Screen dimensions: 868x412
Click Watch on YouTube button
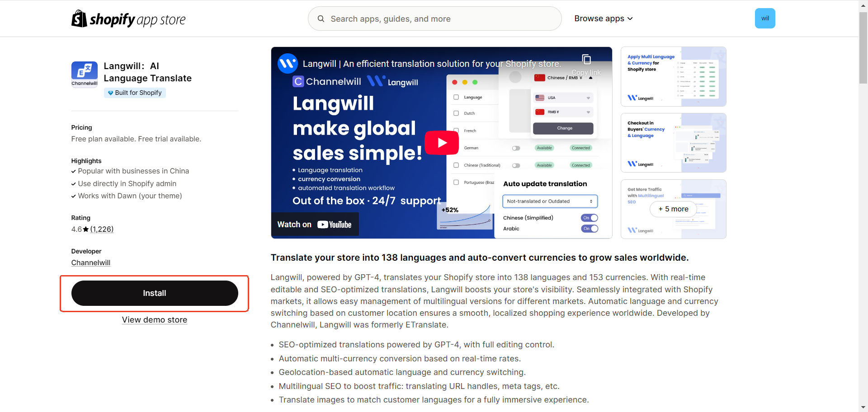pyautogui.click(x=315, y=225)
